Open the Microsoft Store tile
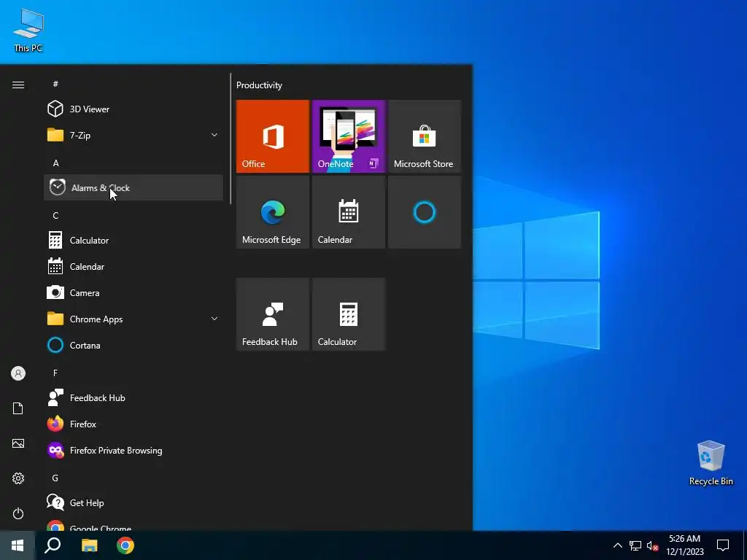Image resolution: width=747 pixels, height=560 pixels. click(x=425, y=136)
